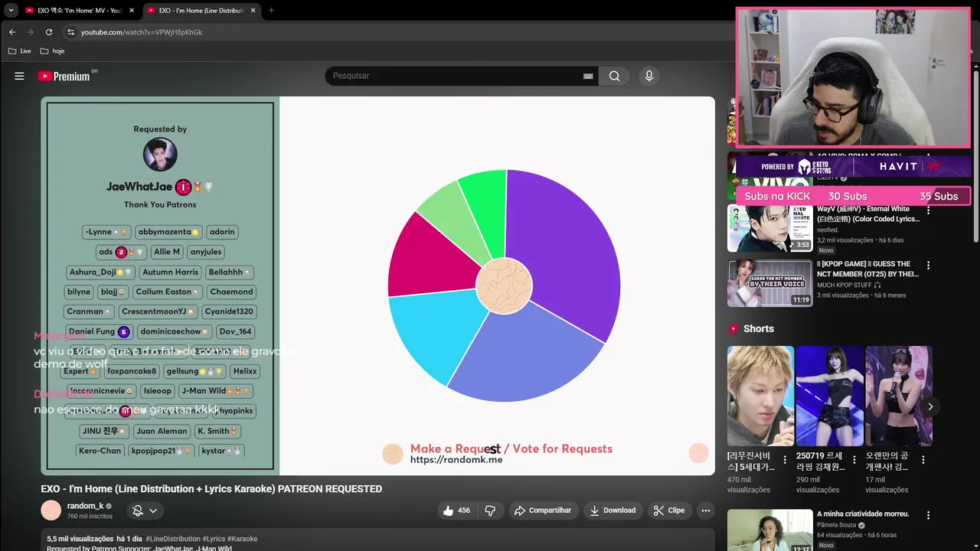Click the search magnifier button

click(614, 76)
